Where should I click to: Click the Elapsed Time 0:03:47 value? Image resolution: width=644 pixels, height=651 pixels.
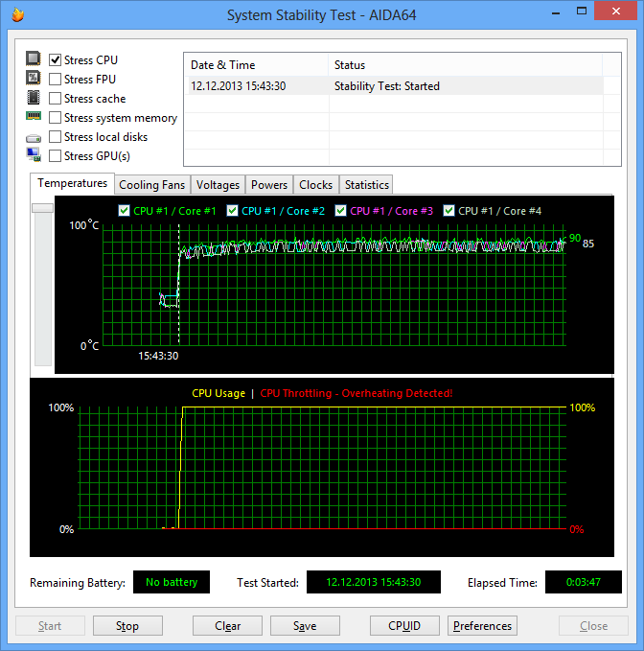point(584,582)
